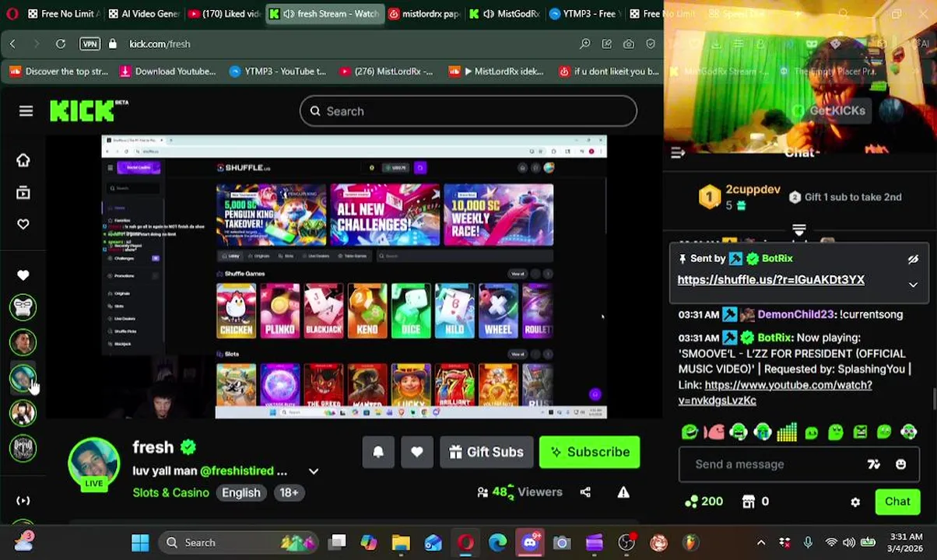This screenshot has height=560, width=937.
Task: Go to Kick home via sidebar
Action: coord(23,160)
